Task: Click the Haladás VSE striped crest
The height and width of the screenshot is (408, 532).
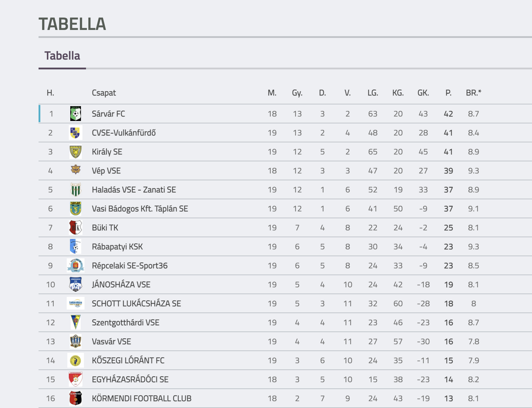Action: point(76,189)
